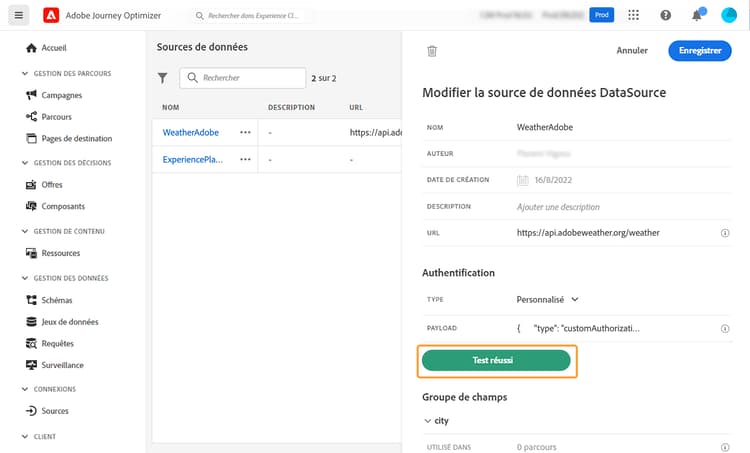
Task: Click the Prod environment badge
Action: coord(601,15)
